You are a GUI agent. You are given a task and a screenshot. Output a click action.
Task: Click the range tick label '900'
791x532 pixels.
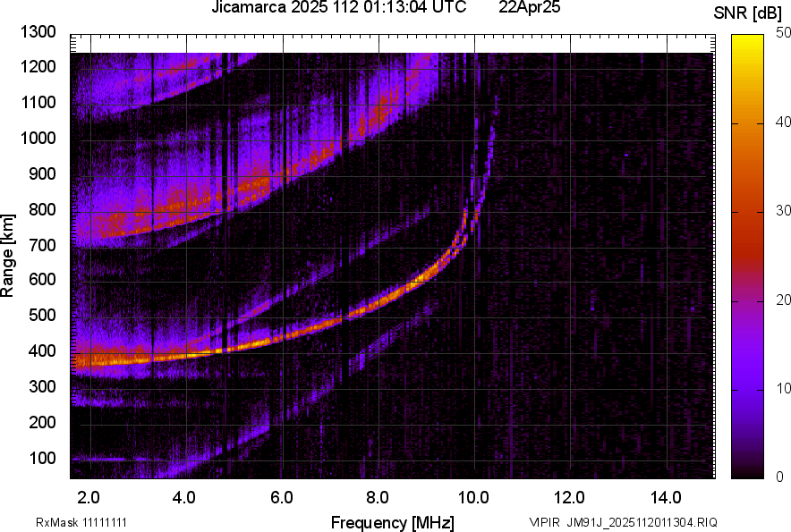tap(42, 173)
